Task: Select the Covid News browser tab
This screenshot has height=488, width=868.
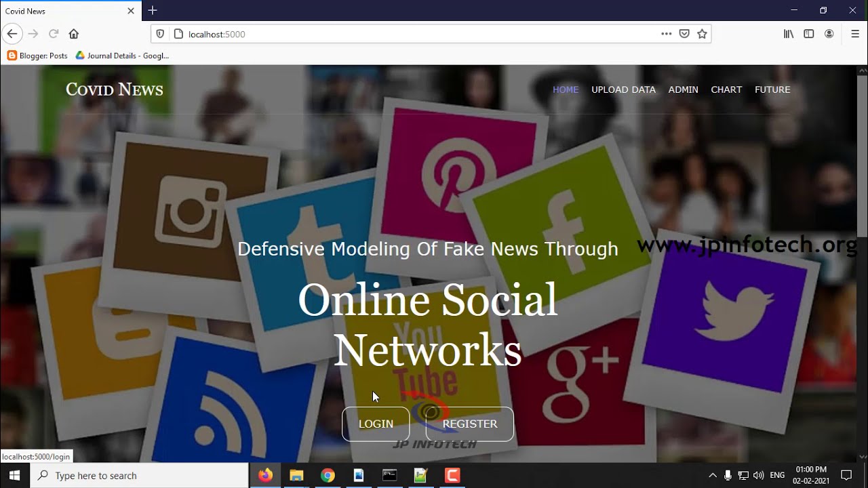Action: (71, 11)
